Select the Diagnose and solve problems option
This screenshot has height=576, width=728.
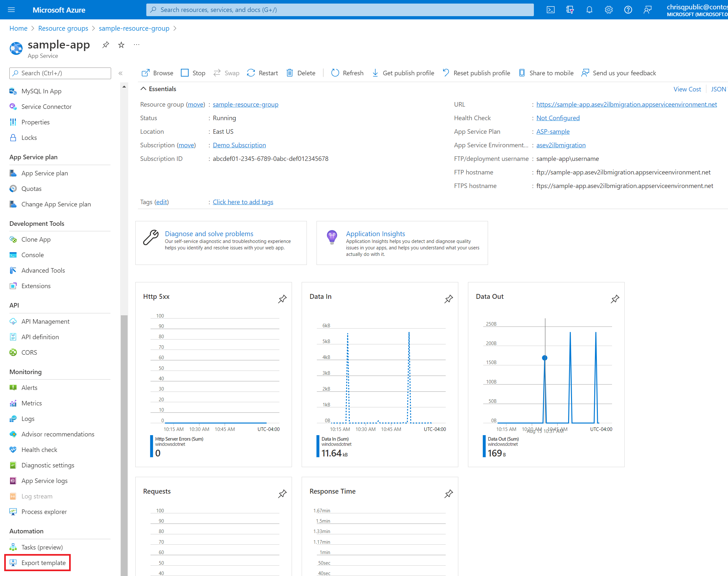(x=209, y=233)
